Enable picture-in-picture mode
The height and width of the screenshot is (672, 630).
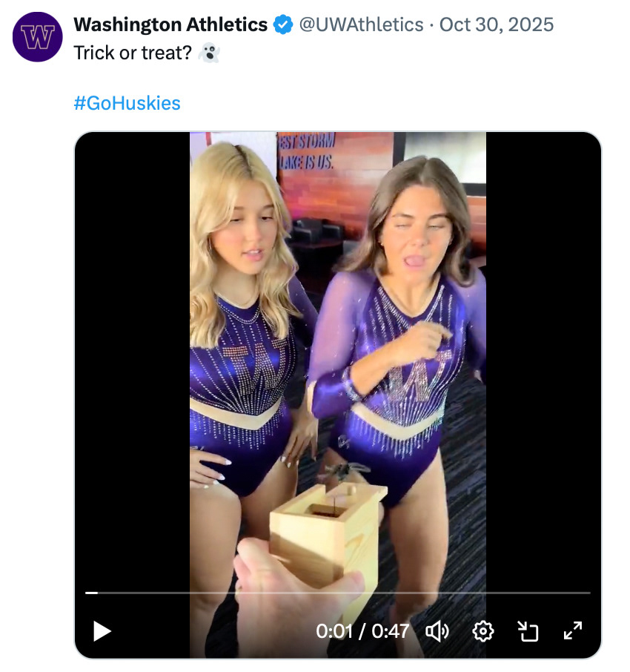click(x=528, y=631)
